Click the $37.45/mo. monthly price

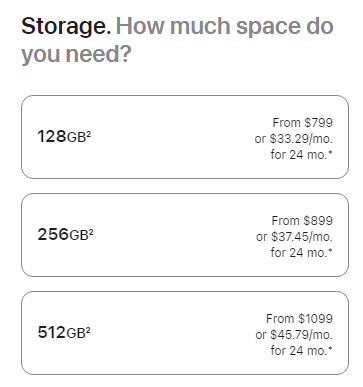click(302, 237)
